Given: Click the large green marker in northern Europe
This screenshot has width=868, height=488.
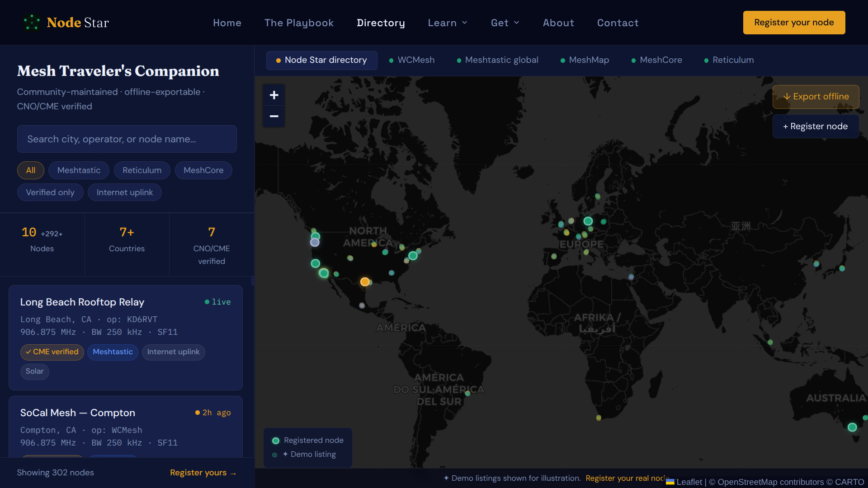Looking at the screenshot, I should (588, 221).
